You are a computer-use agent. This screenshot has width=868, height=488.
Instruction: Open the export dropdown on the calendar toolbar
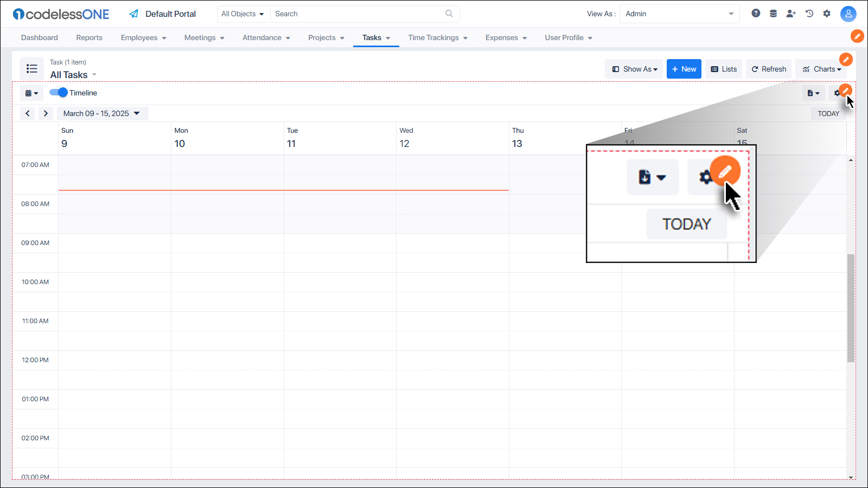click(814, 93)
